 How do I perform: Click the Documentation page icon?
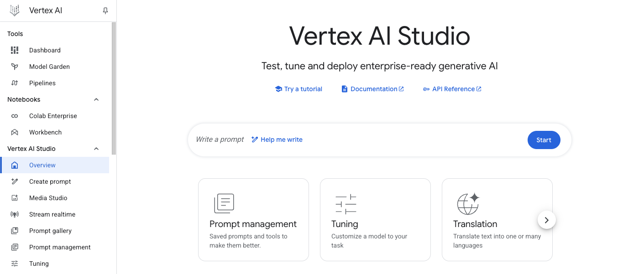tap(345, 89)
